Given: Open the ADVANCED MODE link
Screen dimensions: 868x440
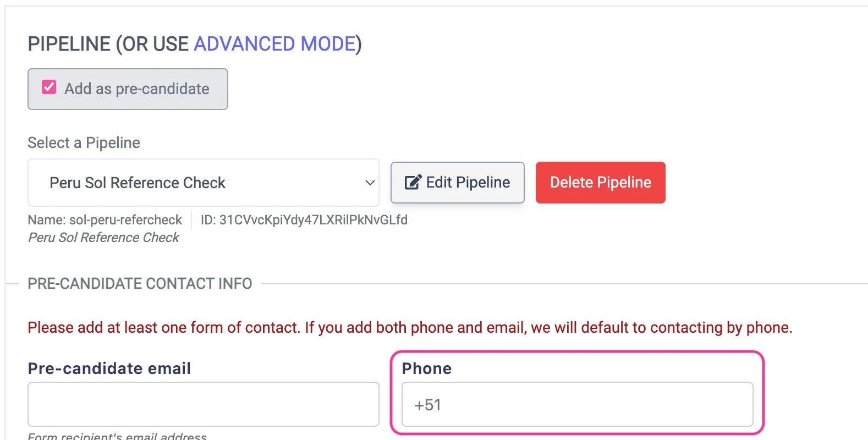Looking at the screenshot, I should [x=274, y=43].
